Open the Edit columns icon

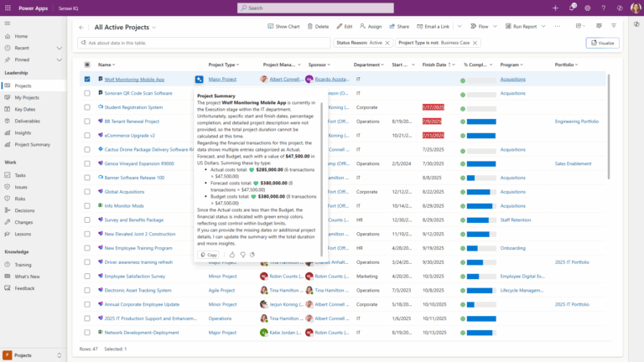coord(599,26)
